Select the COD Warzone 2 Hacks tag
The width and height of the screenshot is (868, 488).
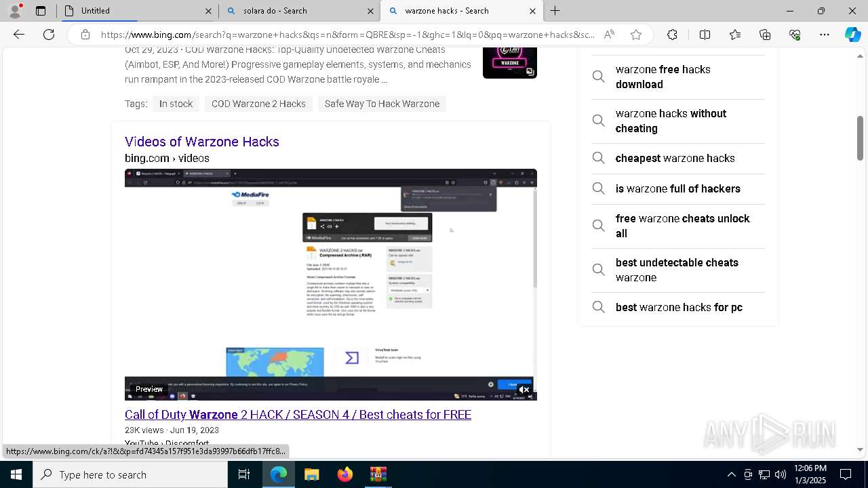(x=258, y=104)
